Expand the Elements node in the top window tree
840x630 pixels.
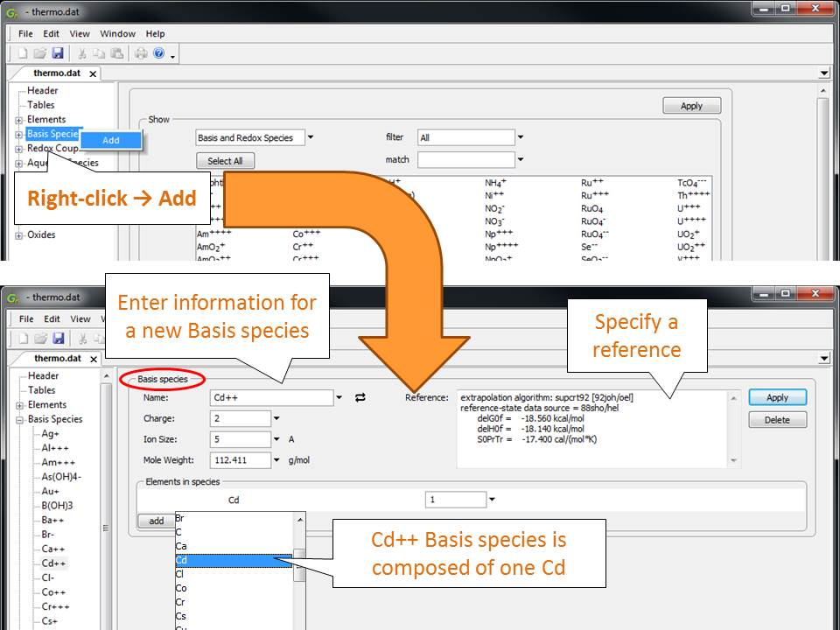click(x=18, y=120)
